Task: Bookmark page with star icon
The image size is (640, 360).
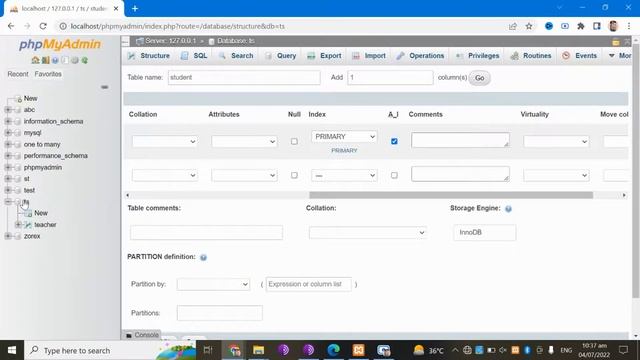Action: tap(529, 26)
